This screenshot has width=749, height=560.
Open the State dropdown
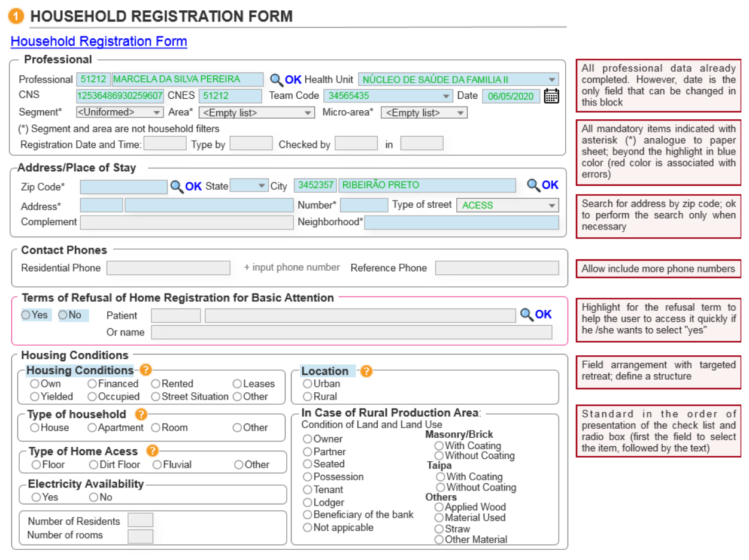[x=261, y=186]
